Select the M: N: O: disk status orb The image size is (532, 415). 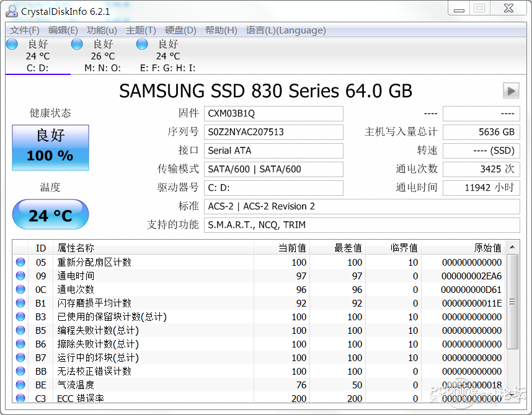point(77,44)
